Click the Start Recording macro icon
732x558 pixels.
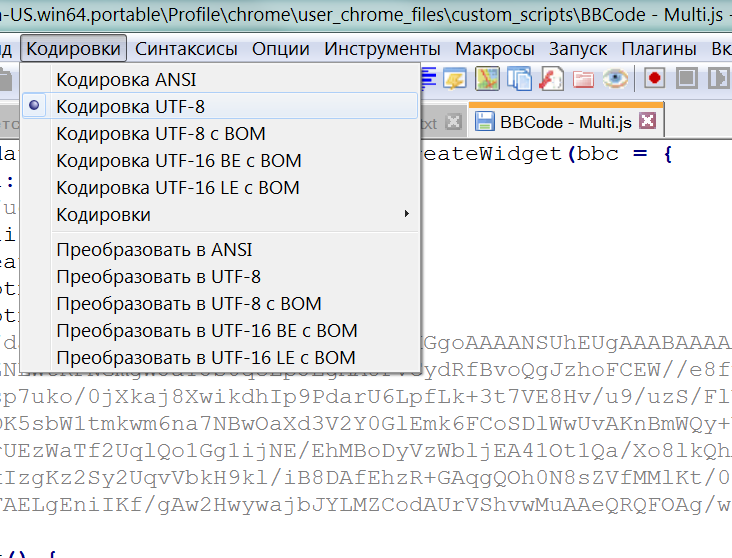click(655, 78)
